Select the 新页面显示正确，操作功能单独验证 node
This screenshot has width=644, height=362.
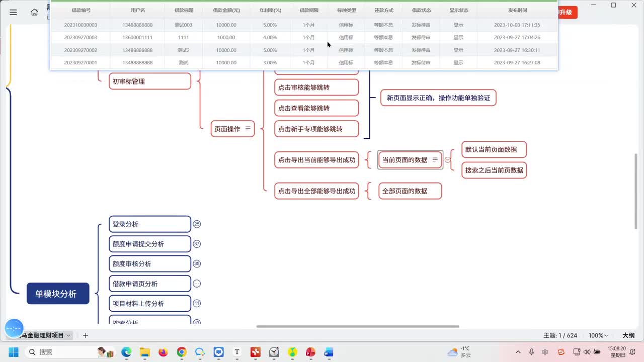[x=438, y=98]
